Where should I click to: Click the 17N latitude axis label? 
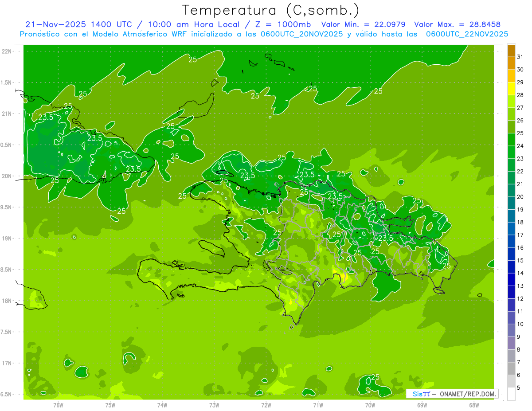tap(6, 363)
